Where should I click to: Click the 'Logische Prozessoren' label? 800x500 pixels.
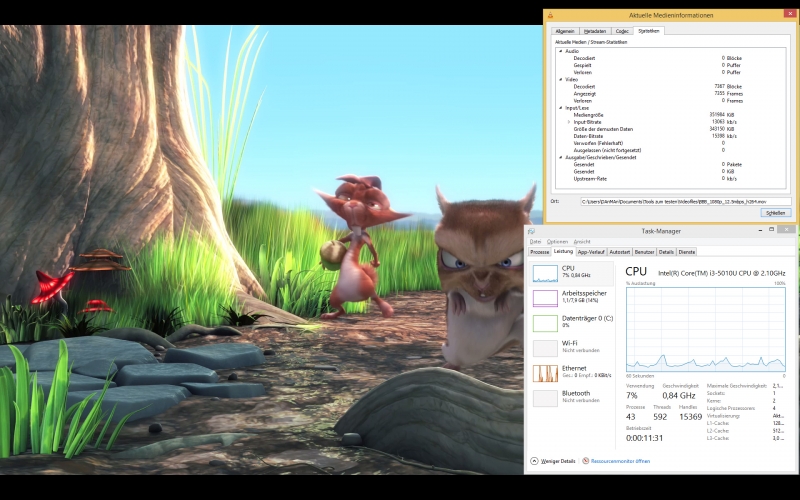(x=731, y=408)
